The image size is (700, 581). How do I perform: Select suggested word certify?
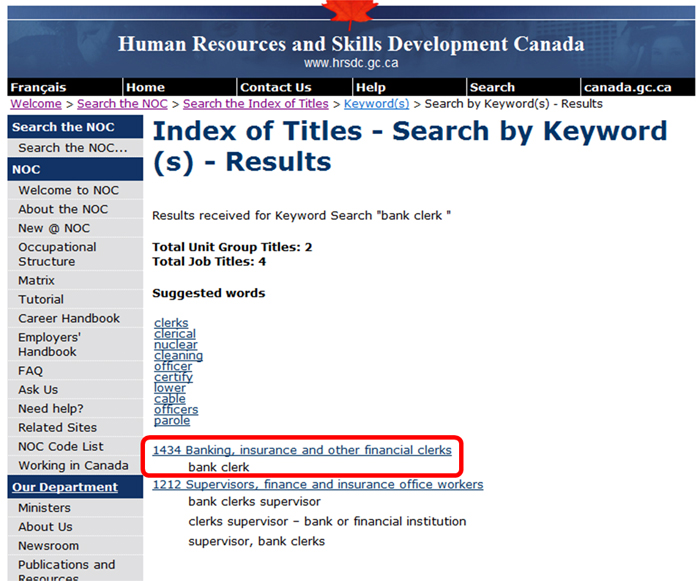click(x=173, y=377)
